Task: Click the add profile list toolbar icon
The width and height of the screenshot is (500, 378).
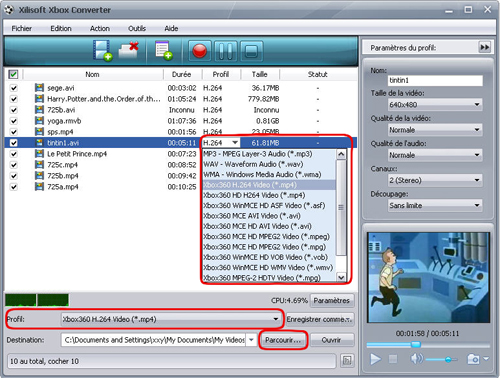Action: tap(164, 51)
